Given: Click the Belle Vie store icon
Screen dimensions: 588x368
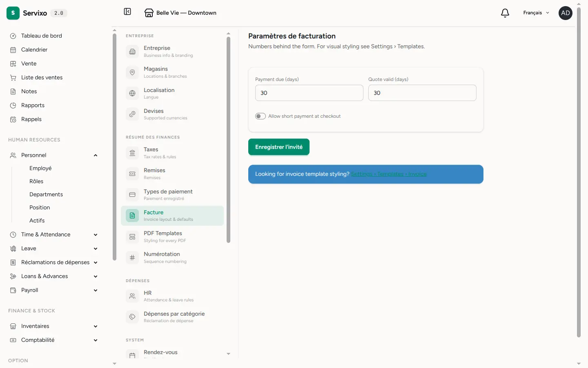Looking at the screenshot, I should 149,13.
